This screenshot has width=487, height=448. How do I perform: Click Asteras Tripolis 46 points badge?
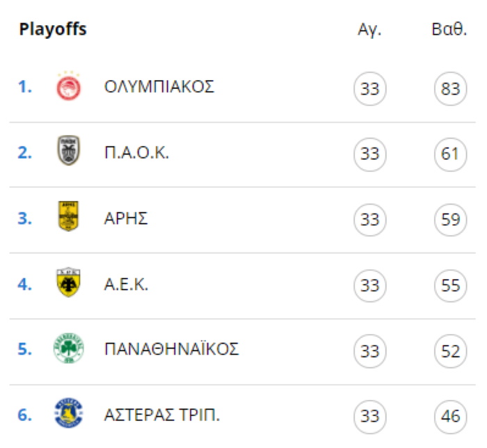pos(450,417)
